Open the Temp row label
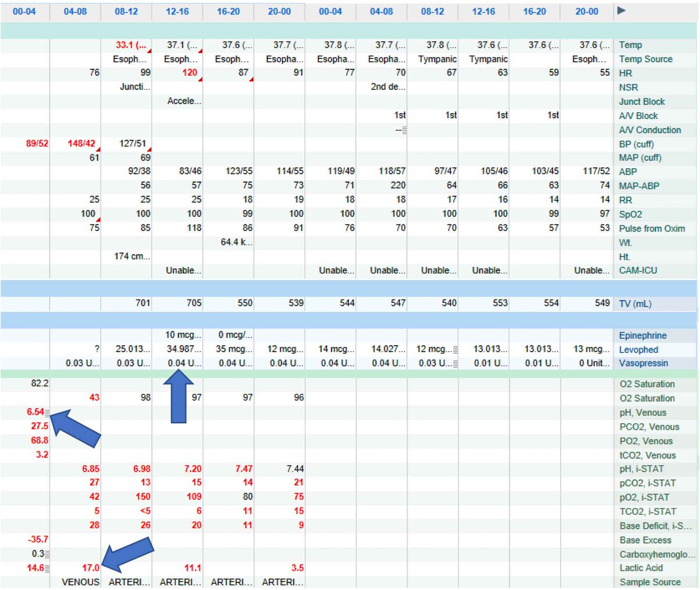The width and height of the screenshot is (700, 590). click(x=631, y=45)
